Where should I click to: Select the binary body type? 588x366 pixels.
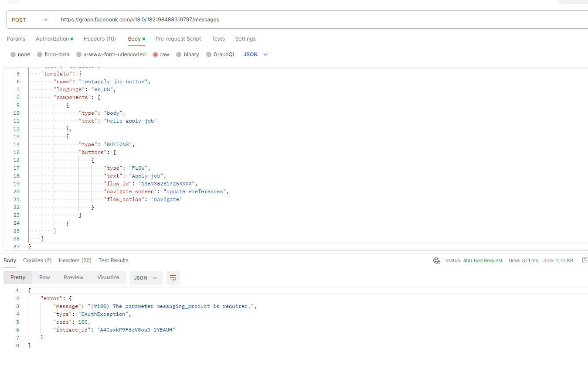[x=187, y=55]
